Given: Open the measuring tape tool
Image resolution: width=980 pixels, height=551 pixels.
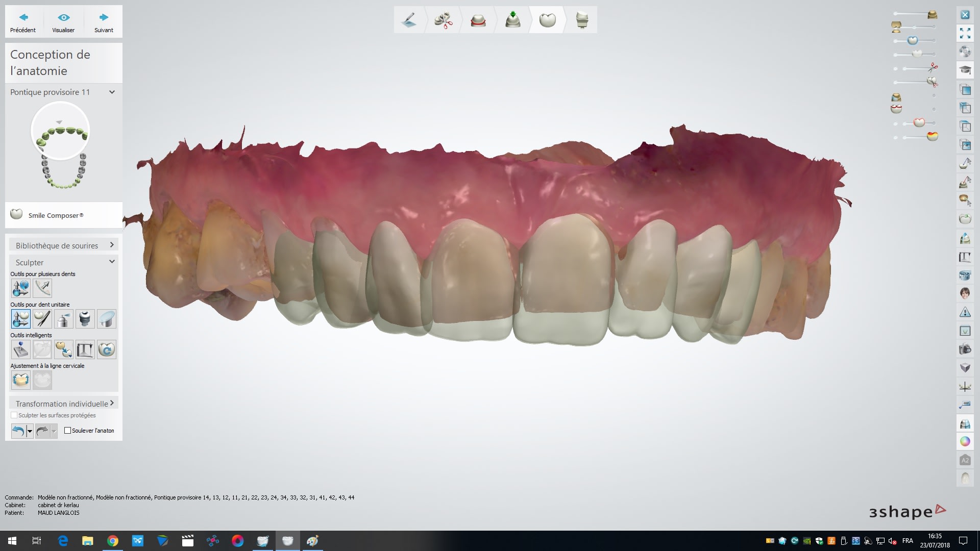Looking at the screenshot, I should (x=965, y=275).
